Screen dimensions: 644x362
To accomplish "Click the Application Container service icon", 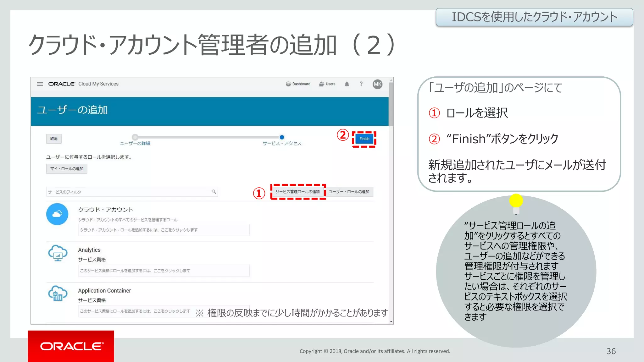I will pos(58,293).
